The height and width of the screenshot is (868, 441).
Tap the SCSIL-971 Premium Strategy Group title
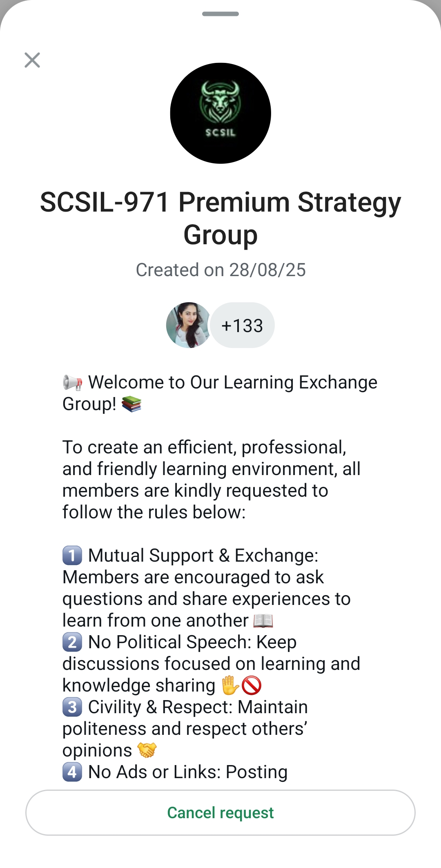[x=220, y=218]
